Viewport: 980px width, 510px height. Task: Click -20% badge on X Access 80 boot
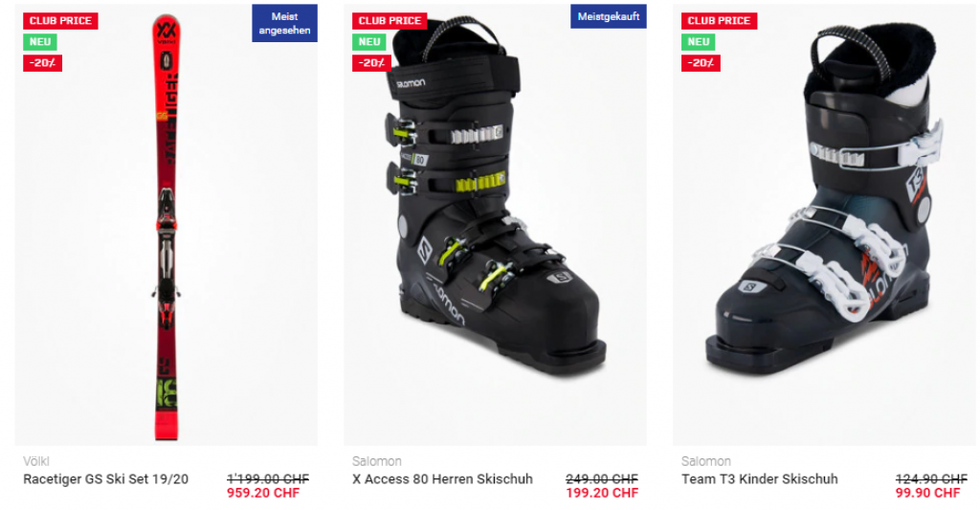pos(372,63)
